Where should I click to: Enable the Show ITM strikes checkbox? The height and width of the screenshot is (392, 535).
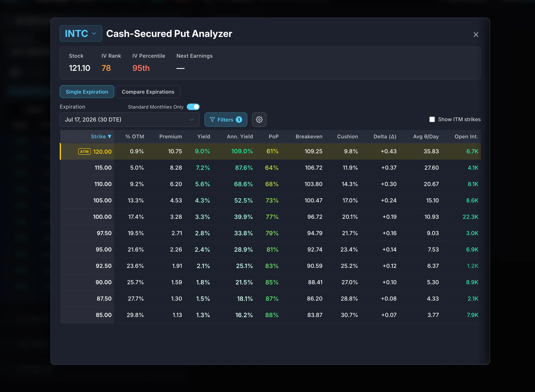[432, 119]
